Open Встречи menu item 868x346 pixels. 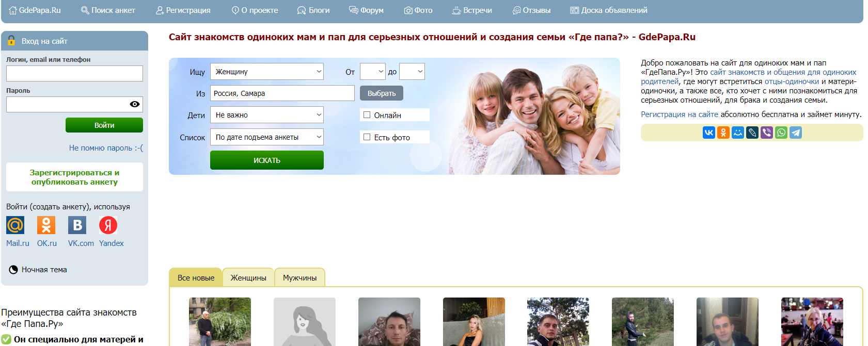click(x=472, y=10)
